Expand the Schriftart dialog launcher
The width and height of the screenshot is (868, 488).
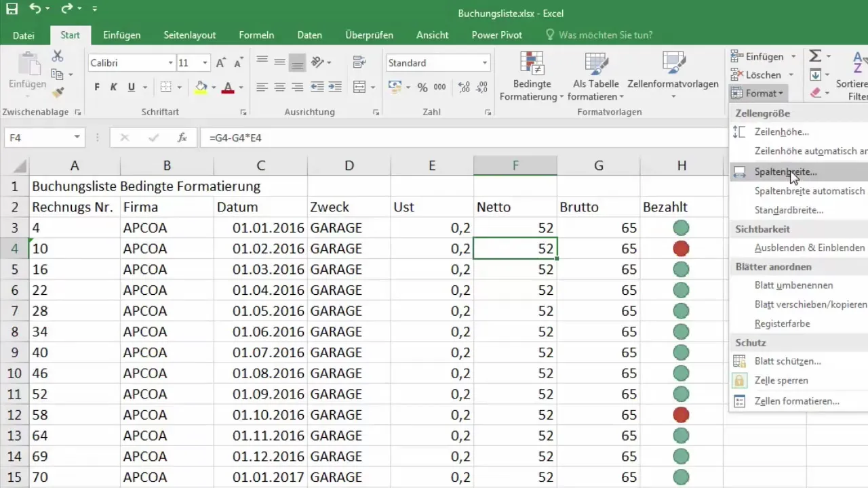point(243,112)
